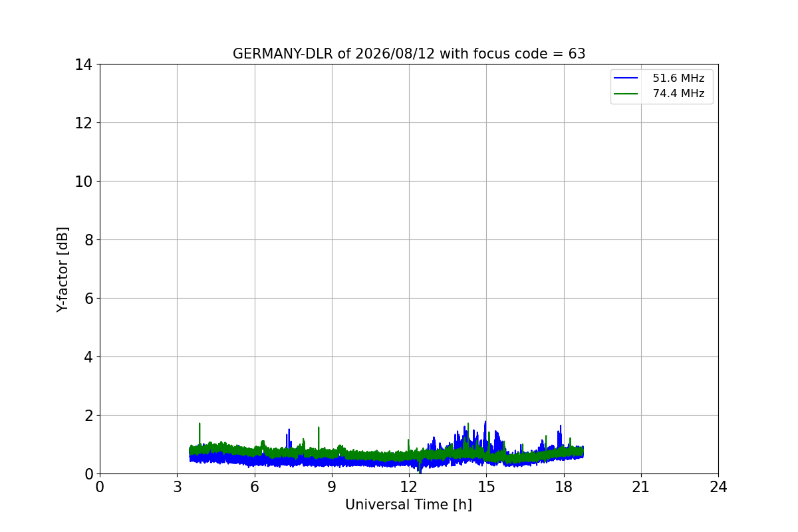Click the x-axis tick label 24
The height and width of the screenshot is (532, 798).
pyautogui.click(x=718, y=487)
